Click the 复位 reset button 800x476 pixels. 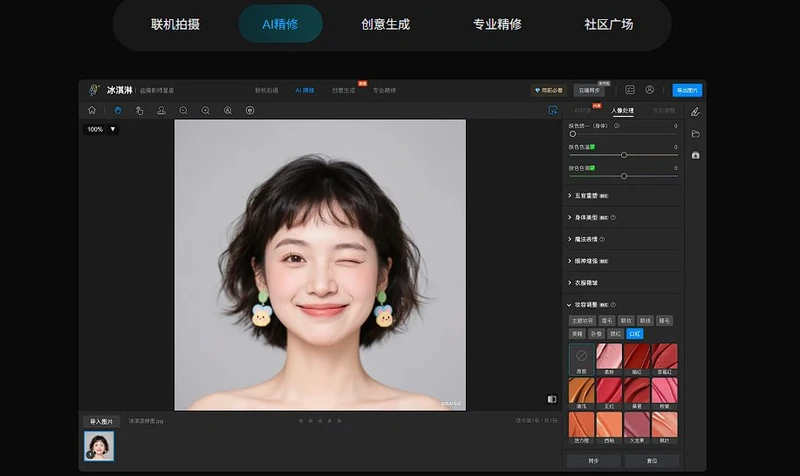tap(652, 461)
